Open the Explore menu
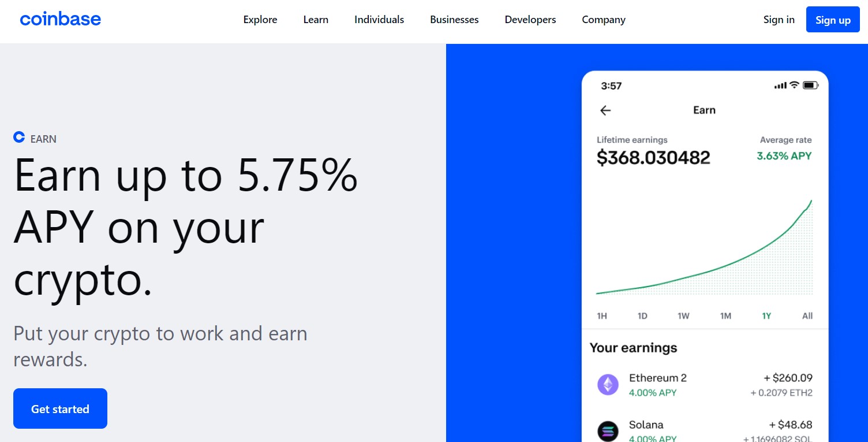Screen dimensions: 868x442 260,20
